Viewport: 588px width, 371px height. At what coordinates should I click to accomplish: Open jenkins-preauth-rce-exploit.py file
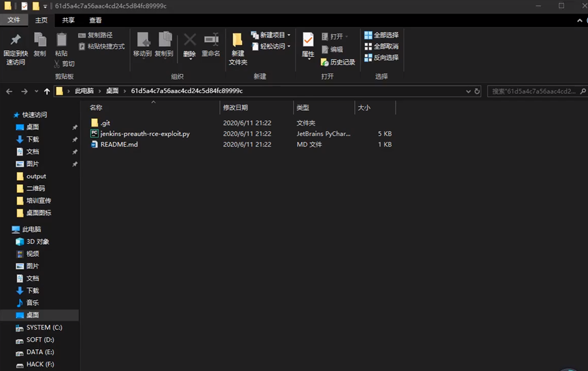[145, 134]
